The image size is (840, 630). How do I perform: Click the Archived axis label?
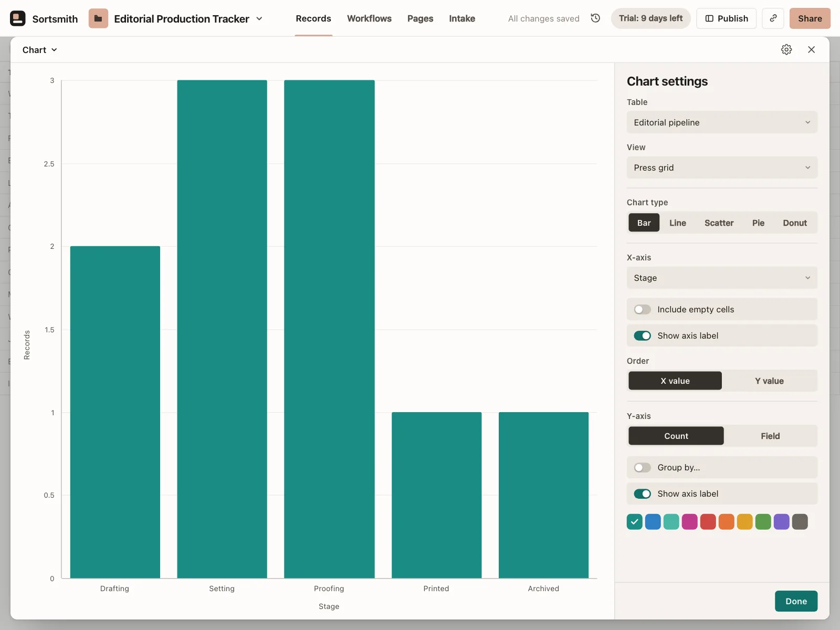(543, 589)
